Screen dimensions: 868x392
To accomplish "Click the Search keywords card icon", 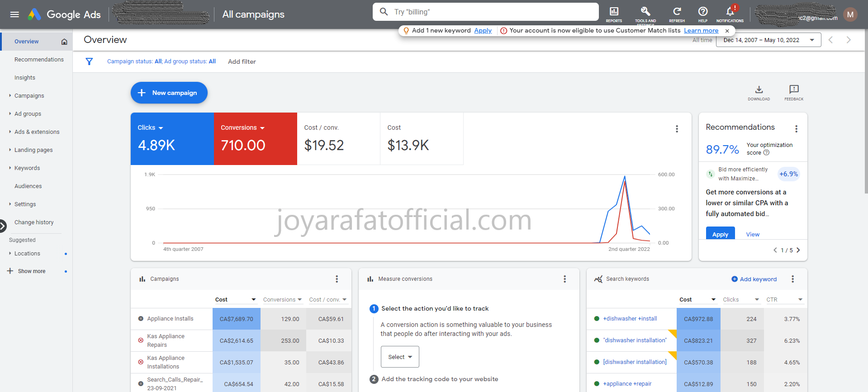I will click(598, 279).
